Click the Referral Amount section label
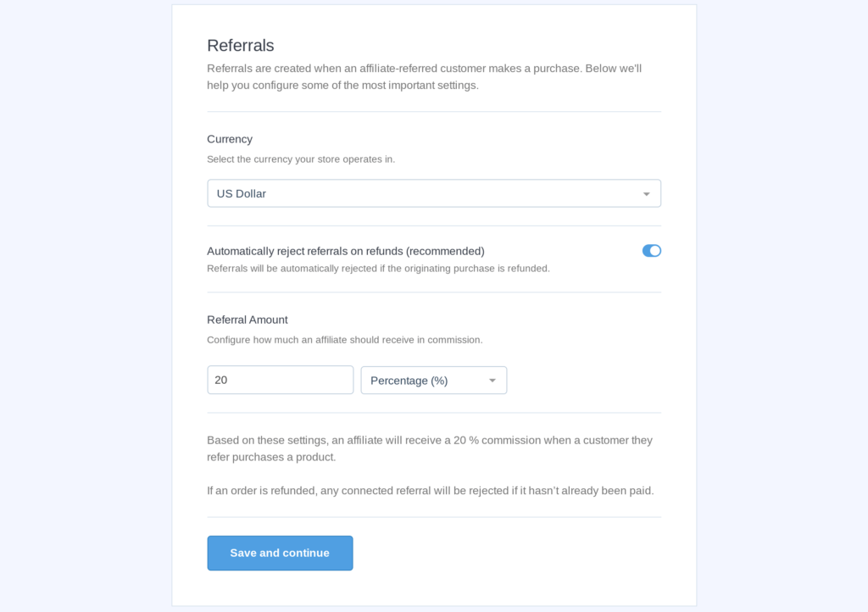868x612 pixels. coord(248,320)
